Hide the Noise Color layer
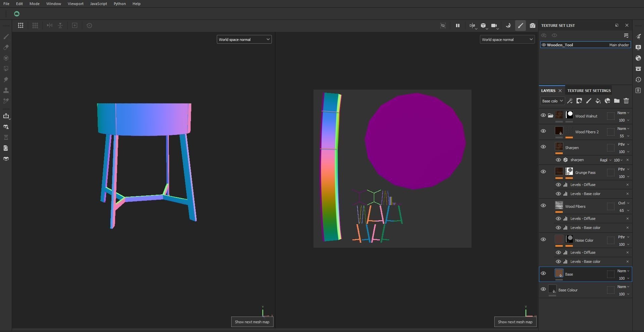Viewport: 644px width, 332px height. tap(543, 239)
